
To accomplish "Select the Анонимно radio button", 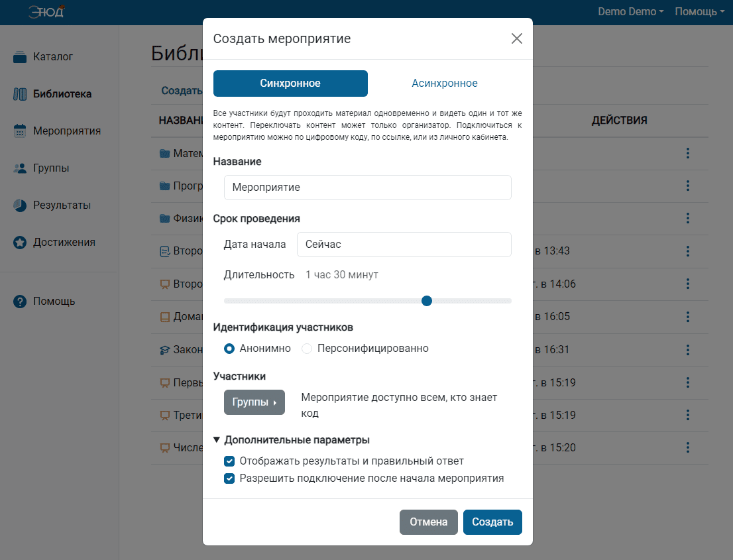I will (x=229, y=349).
